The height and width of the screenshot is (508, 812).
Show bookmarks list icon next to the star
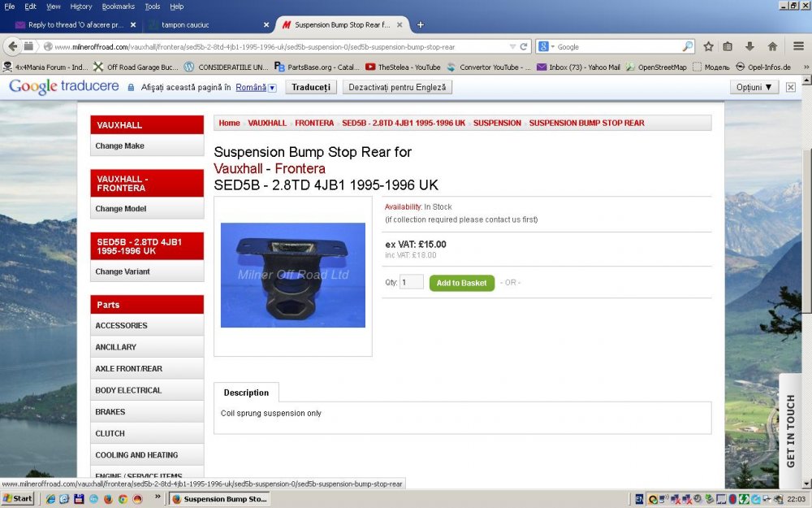728,46
